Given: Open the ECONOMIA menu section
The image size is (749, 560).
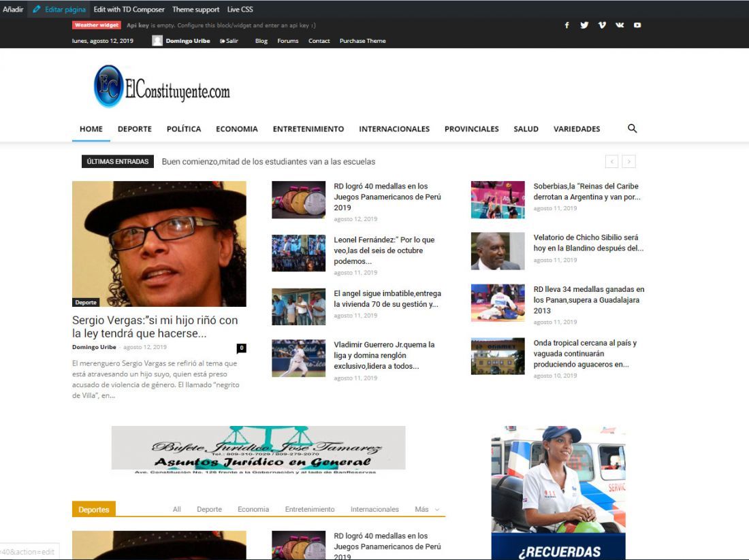Looking at the screenshot, I should pyautogui.click(x=237, y=129).
